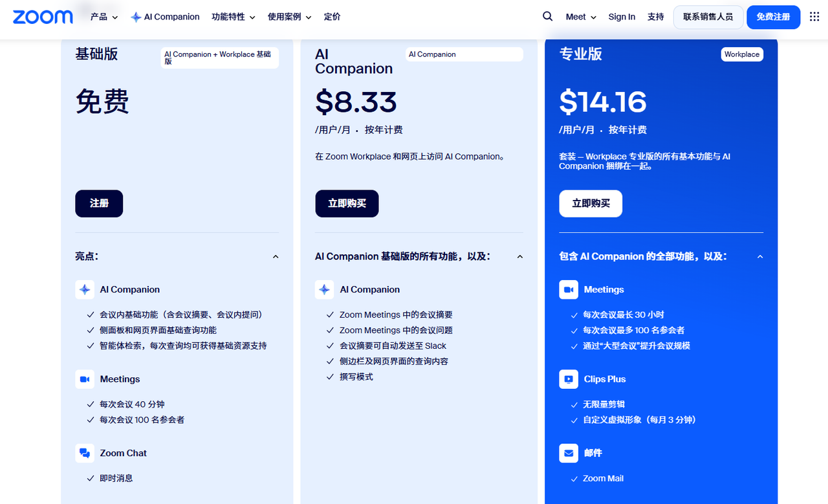This screenshot has width=828, height=504.
Task: Click 联系销售人员 button
Action: (708, 17)
